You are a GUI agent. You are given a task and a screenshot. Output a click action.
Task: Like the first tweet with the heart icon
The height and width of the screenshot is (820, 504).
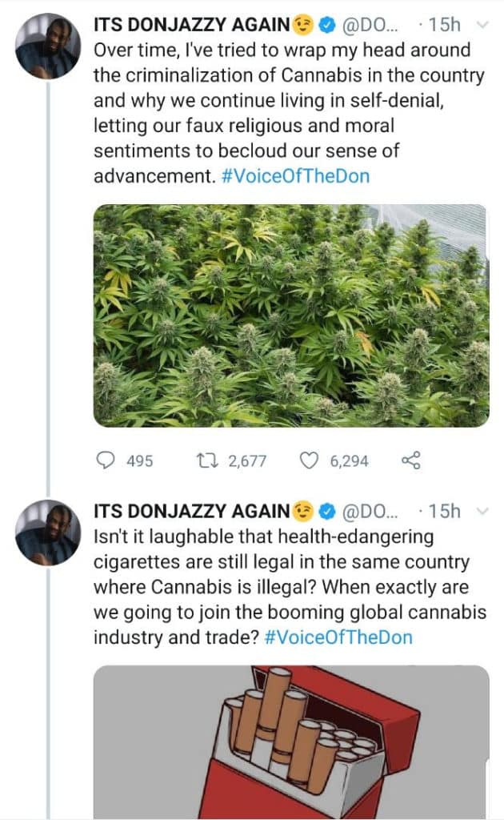(x=309, y=460)
